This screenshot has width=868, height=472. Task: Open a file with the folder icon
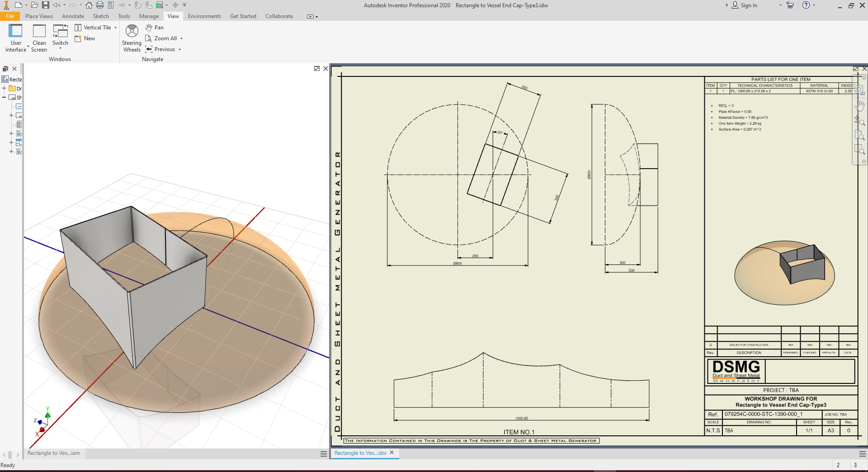pos(34,5)
